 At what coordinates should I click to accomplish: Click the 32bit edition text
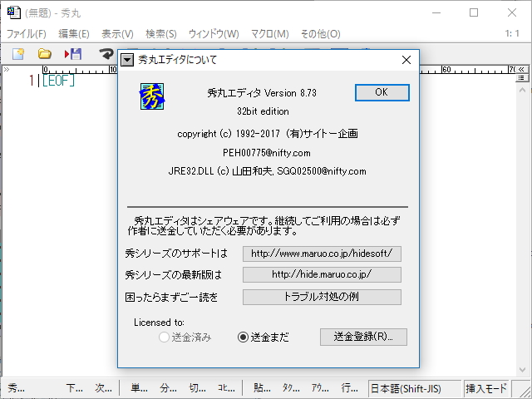(263, 111)
